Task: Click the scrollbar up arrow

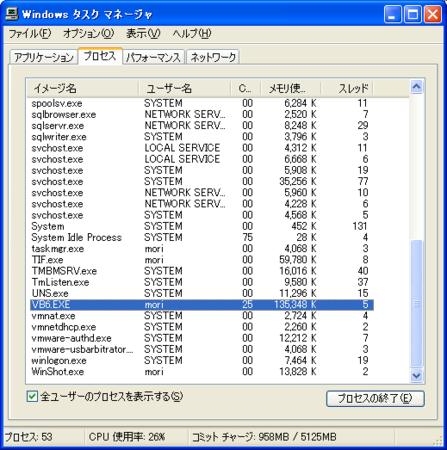Action: click(416, 87)
